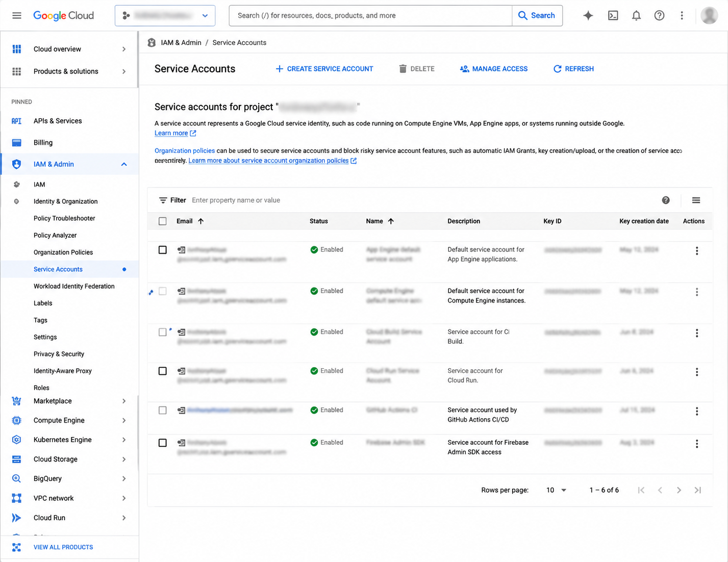728x562 pixels.
Task: Click the Filter icon above the table
Action: point(163,200)
